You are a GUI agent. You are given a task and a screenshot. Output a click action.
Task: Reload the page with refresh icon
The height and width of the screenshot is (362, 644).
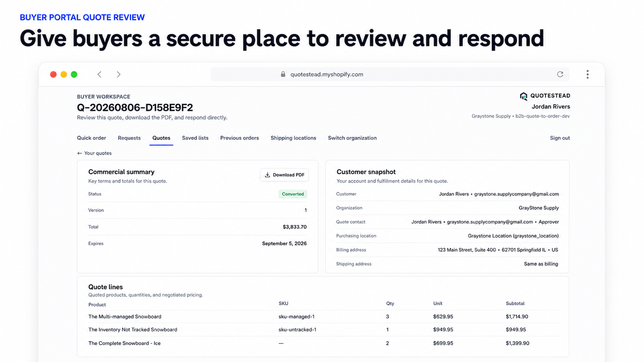(x=560, y=74)
